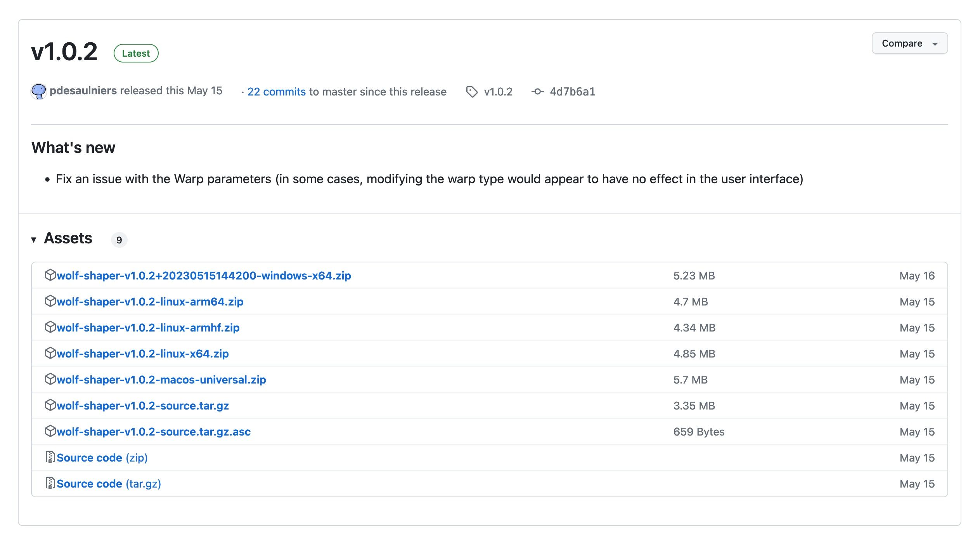Click the package icon beside the linux-armhf asset
This screenshot has width=980, height=545.
[50, 328]
